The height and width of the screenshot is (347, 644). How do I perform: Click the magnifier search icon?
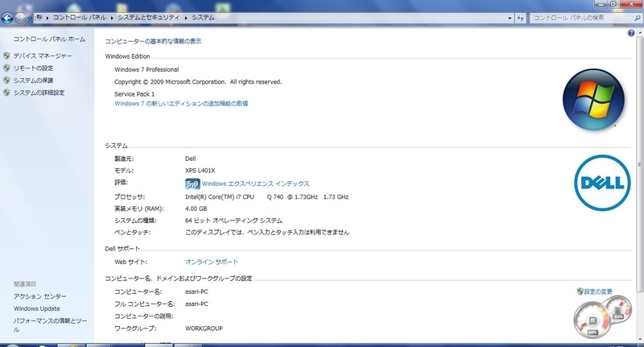coord(638,18)
